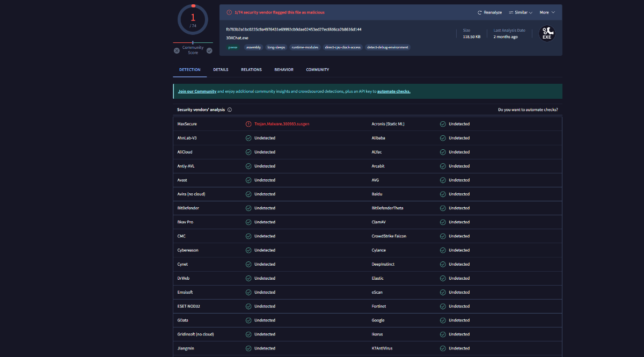Switch to the DETECTION tab
This screenshot has height=357, width=644.
coord(190,70)
